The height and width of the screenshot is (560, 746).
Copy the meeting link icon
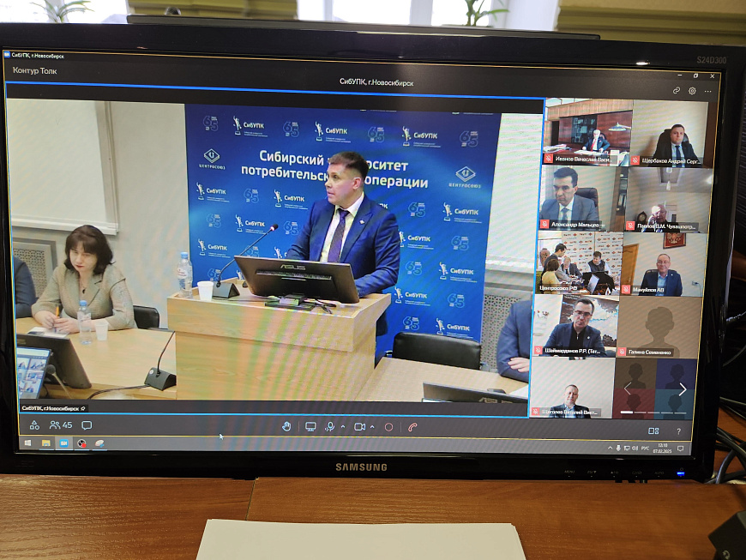click(x=676, y=90)
